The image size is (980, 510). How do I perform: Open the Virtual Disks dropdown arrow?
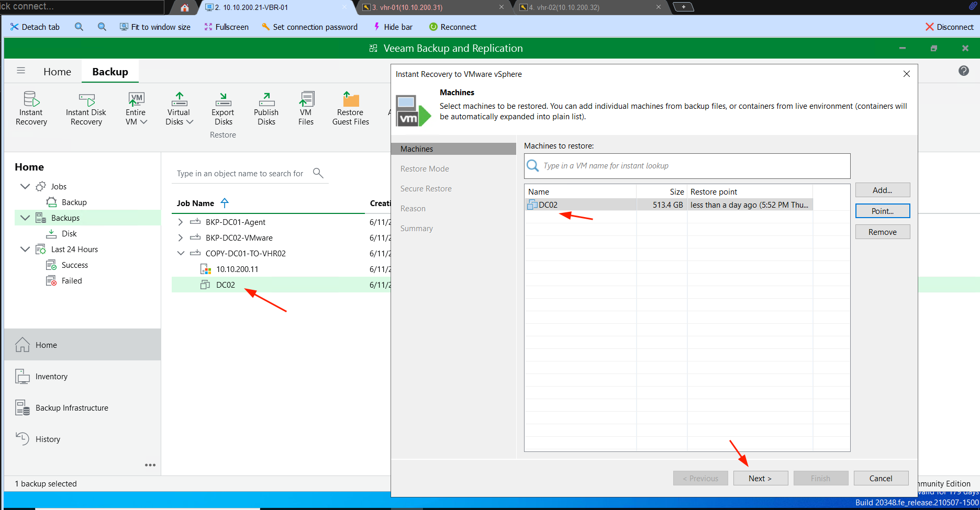click(190, 122)
